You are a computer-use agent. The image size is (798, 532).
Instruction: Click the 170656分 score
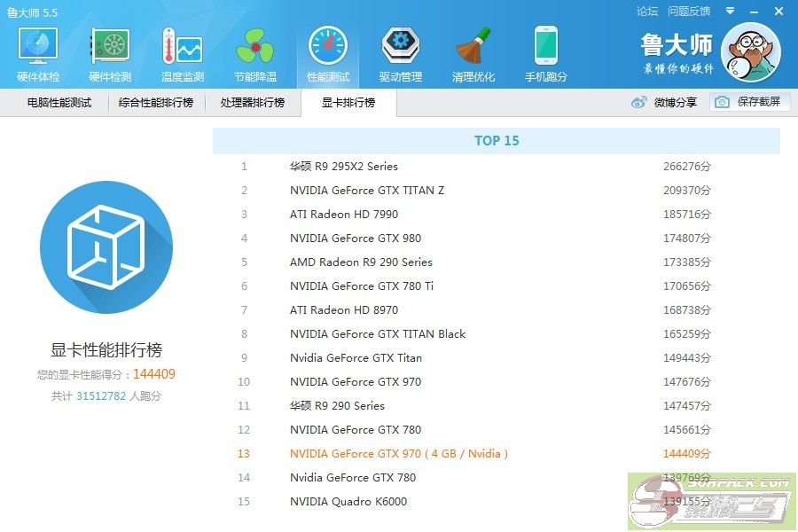click(687, 286)
